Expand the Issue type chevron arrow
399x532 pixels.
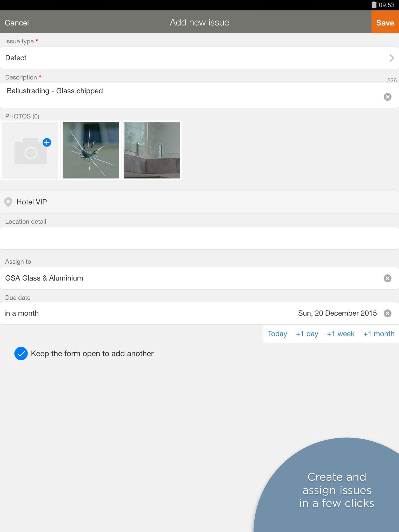[x=391, y=58]
